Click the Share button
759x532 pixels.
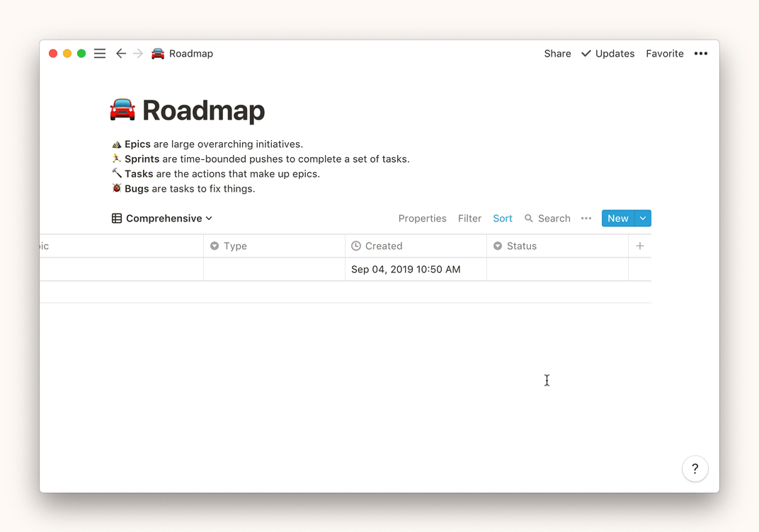click(557, 54)
